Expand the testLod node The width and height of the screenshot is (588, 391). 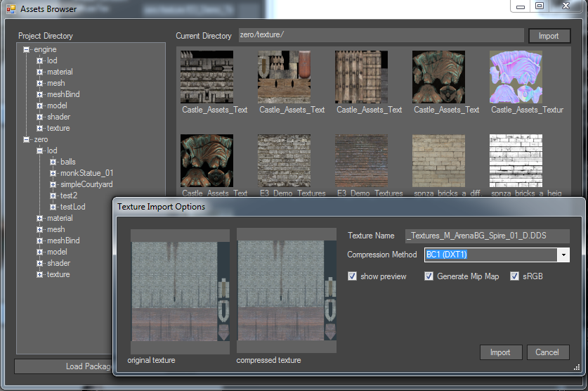tap(53, 207)
